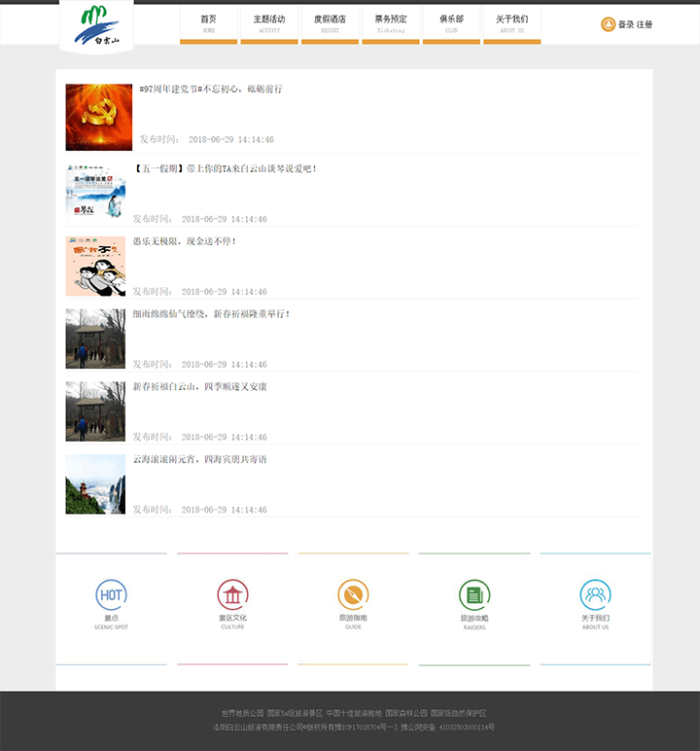Screen dimensions: 700x751
Task: Open the 97周年建党节 news headline
Action: click(211, 89)
